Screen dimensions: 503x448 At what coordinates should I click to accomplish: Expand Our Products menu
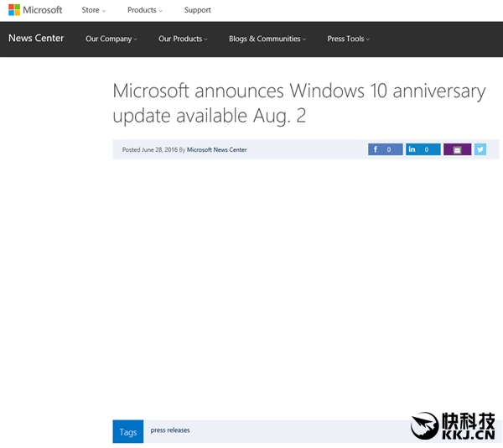pos(183,39)
